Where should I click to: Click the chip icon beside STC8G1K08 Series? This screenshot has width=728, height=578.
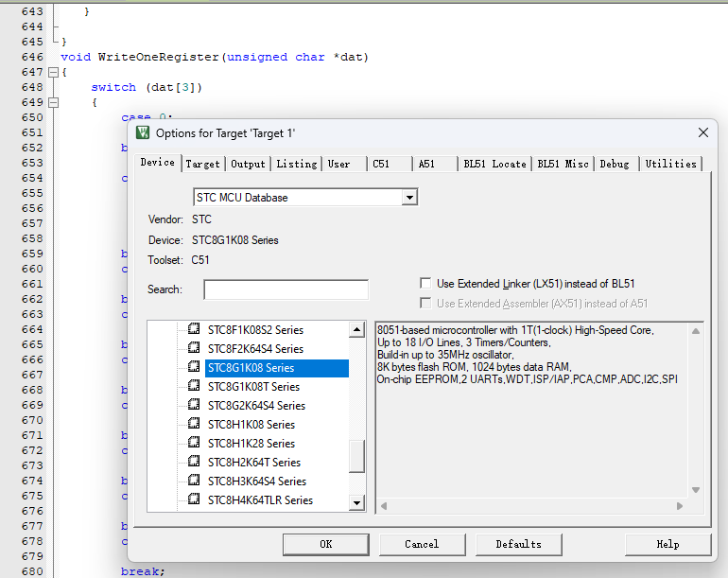coord(194,367)
